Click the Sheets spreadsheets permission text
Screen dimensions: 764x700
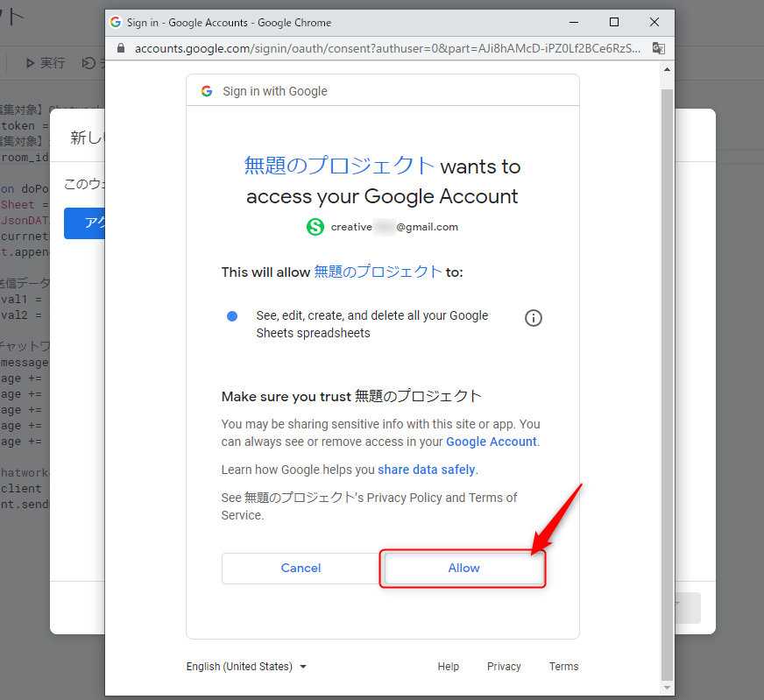click(371, 324)
